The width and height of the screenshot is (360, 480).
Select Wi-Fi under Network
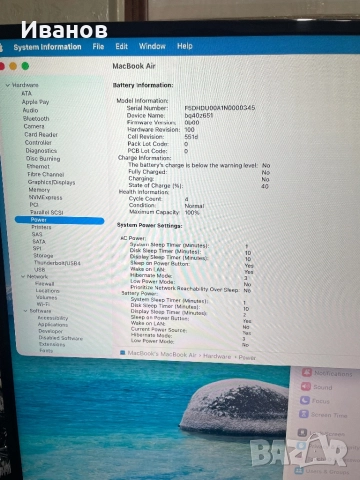[x=43, y=304]
